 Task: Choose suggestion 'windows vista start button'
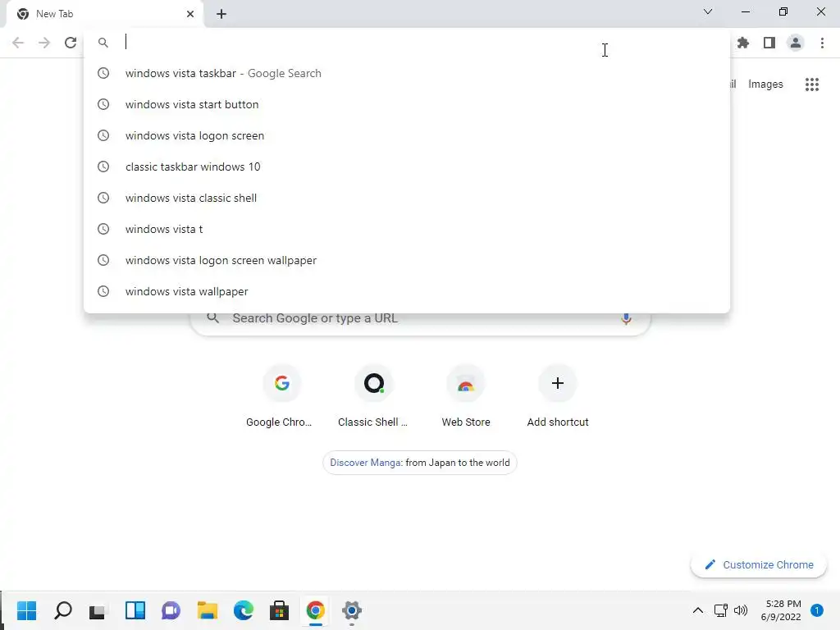tap(407, 104)
